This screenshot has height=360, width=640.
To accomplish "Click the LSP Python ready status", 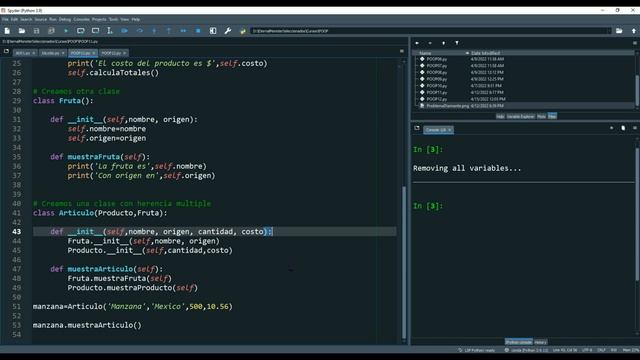I will coord(476,350).
